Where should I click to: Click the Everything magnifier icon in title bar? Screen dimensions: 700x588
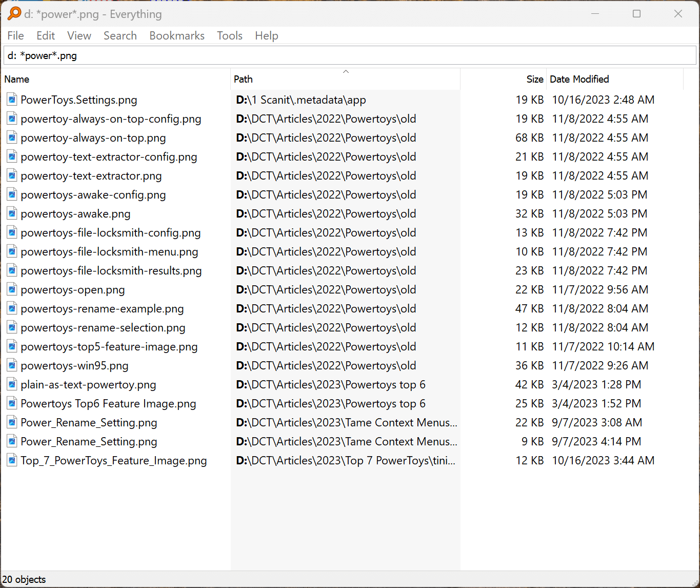[14, 14]
